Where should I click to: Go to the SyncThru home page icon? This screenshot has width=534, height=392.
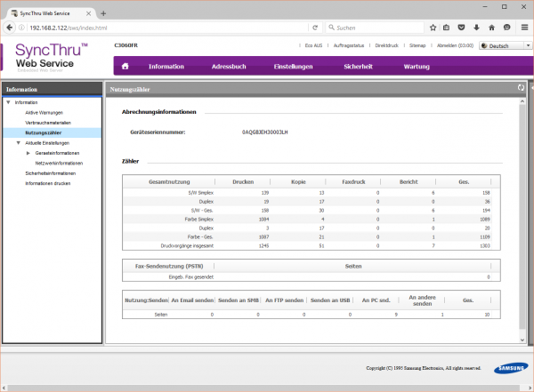tap(125, 67)
